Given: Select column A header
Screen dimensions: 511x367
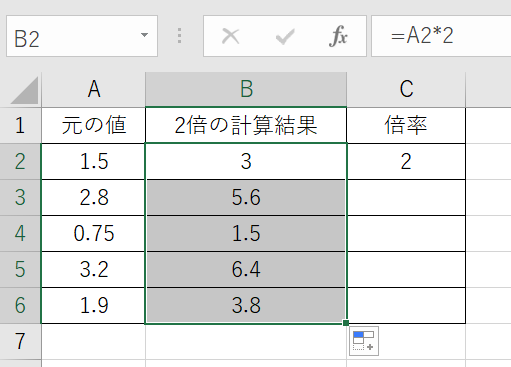Looking at the screenshot, I should [x=94, y=89].
